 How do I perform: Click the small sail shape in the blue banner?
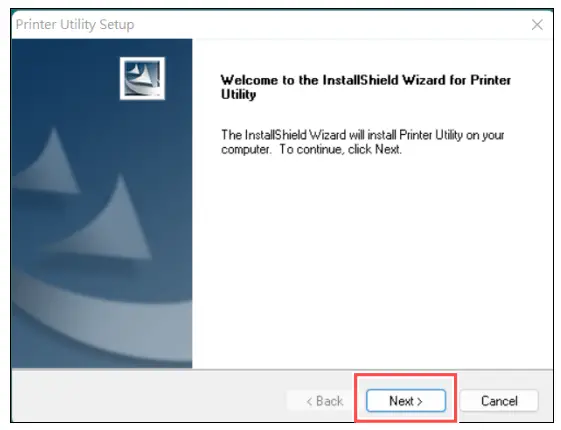pos(50,163)
